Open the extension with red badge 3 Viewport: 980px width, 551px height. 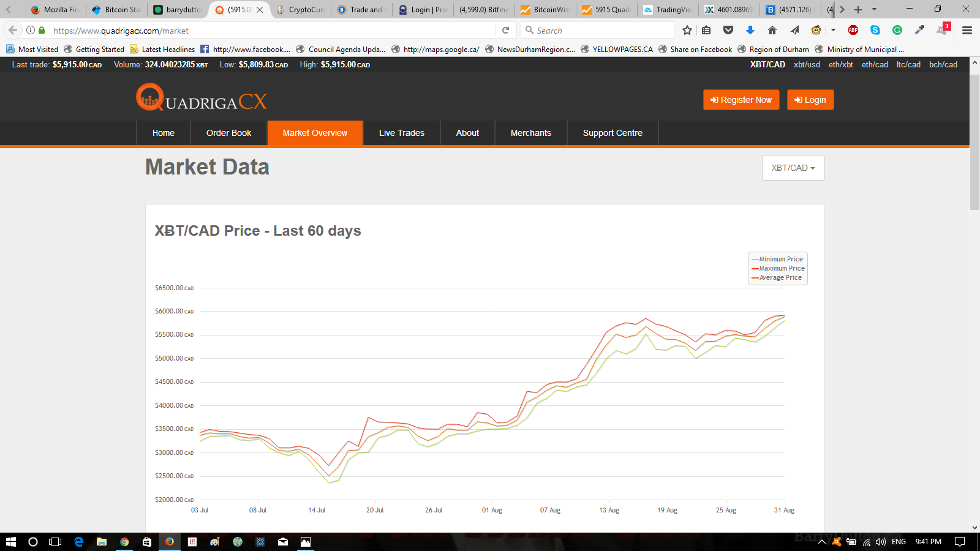943,29
